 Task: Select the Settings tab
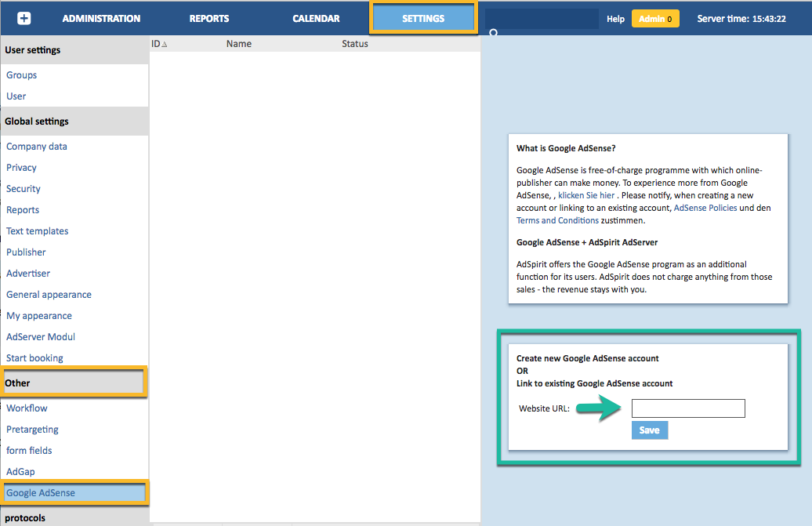[423, 18]
